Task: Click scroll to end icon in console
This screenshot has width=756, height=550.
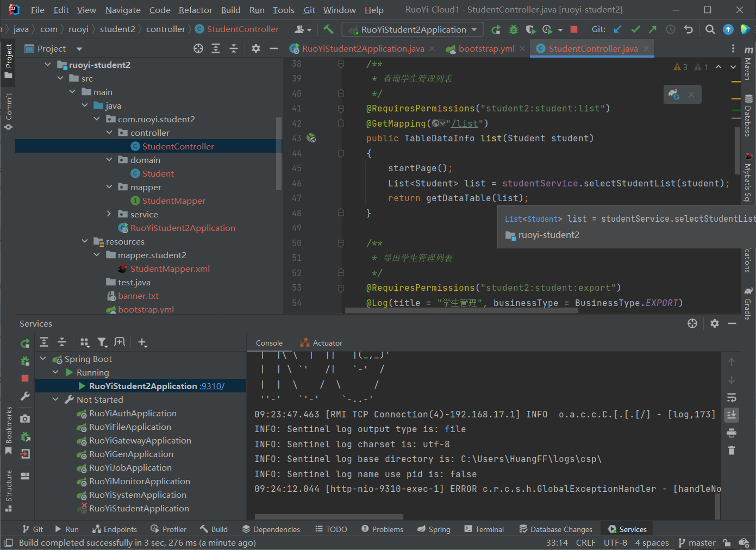Action: click(732, 415)
